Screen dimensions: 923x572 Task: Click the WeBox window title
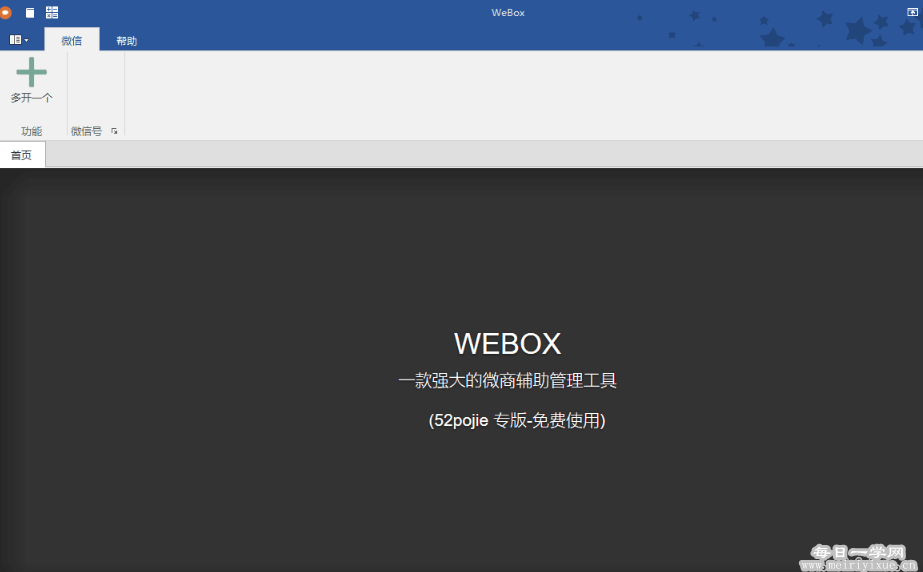coord(508,12)
